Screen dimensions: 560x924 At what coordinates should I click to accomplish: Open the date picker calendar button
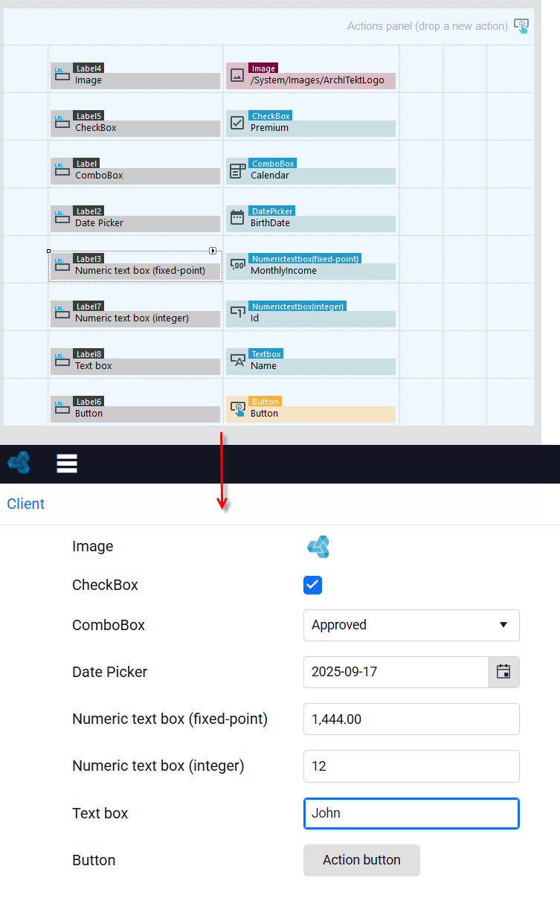[503, 672]
